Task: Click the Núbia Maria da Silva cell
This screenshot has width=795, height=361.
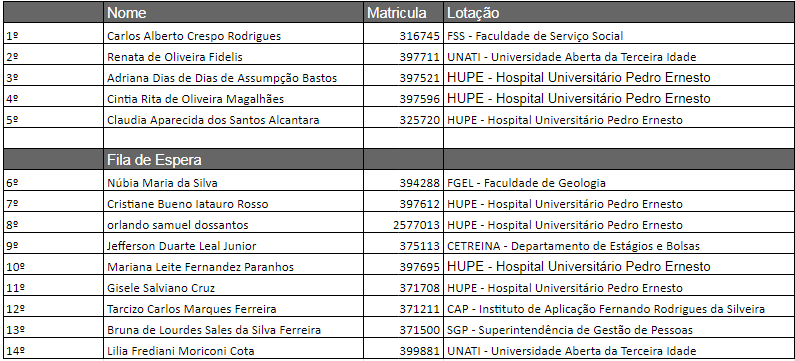Action: click(233, 183)
